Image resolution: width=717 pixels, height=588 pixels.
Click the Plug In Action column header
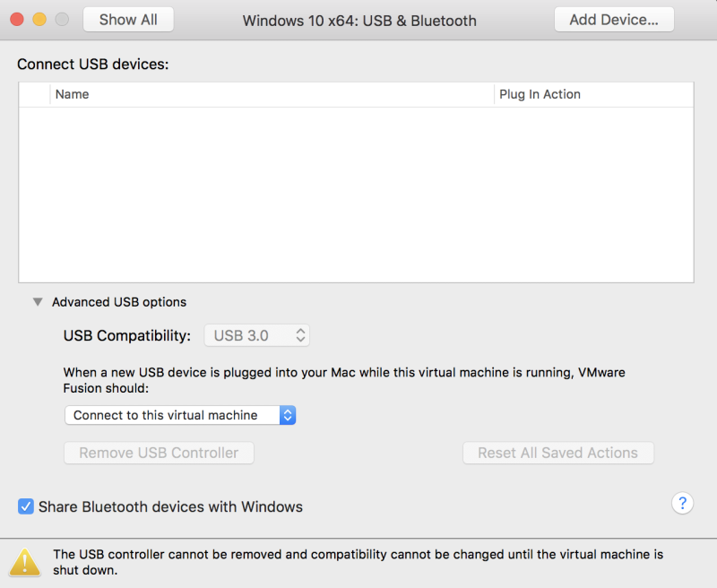pyautogui.click(x=593, y=94)
